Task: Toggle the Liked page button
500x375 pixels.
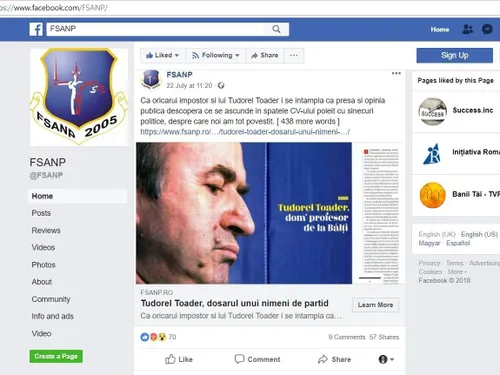Action: pyautogui.click(x=162, y=55)
